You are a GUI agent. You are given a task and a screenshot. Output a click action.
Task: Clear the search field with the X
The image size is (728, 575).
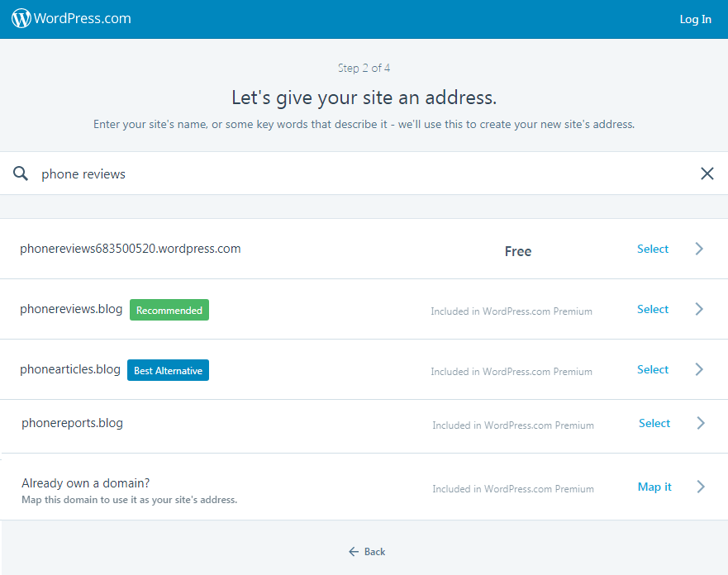[707, 173]
